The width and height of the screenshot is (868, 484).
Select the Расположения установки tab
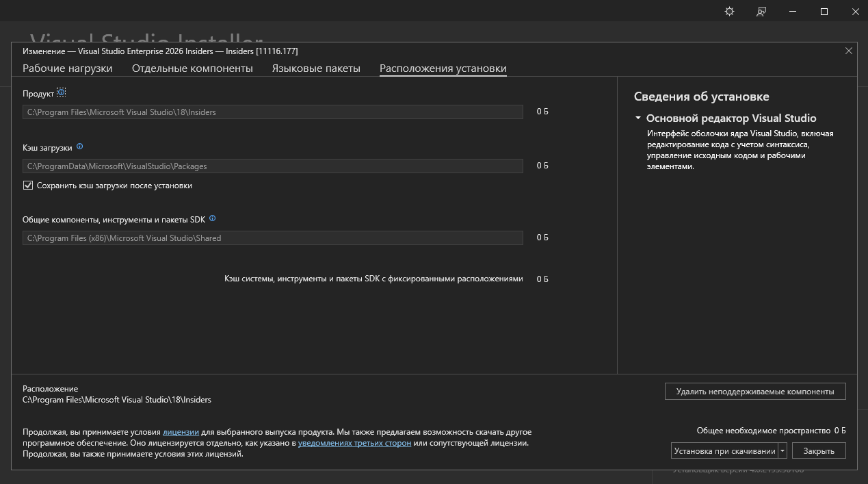[x=443, y=68]
